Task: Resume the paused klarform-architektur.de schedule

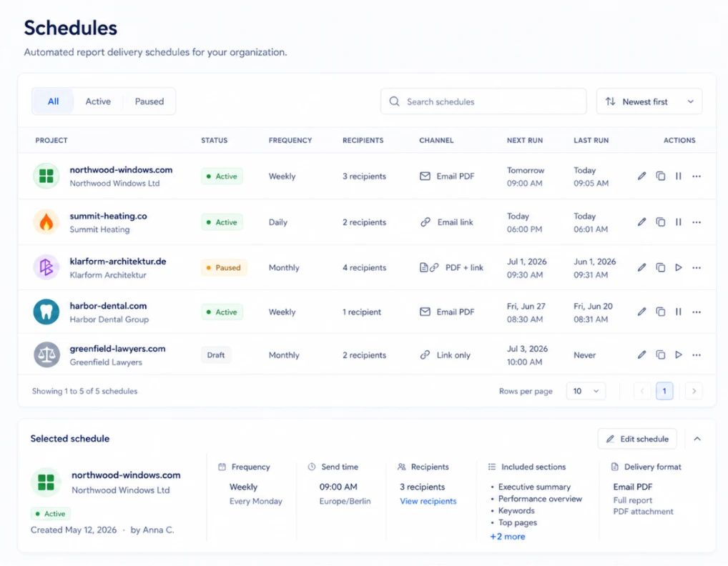Action: click(679, 268)
